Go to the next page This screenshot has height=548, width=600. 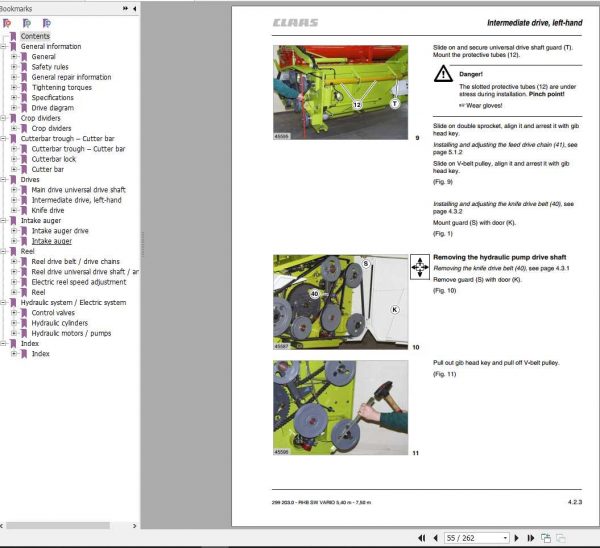516,538
